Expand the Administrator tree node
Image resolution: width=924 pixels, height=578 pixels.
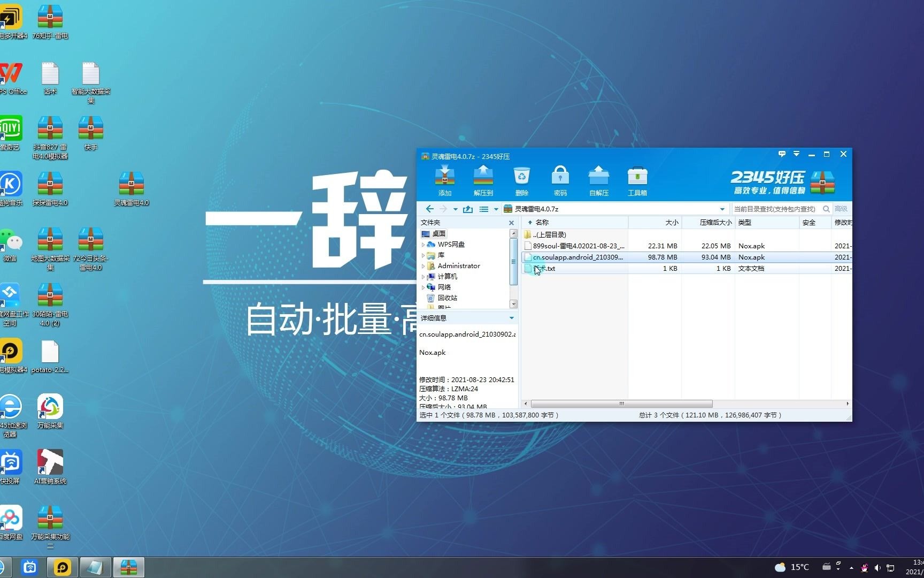tap(423, 266)
